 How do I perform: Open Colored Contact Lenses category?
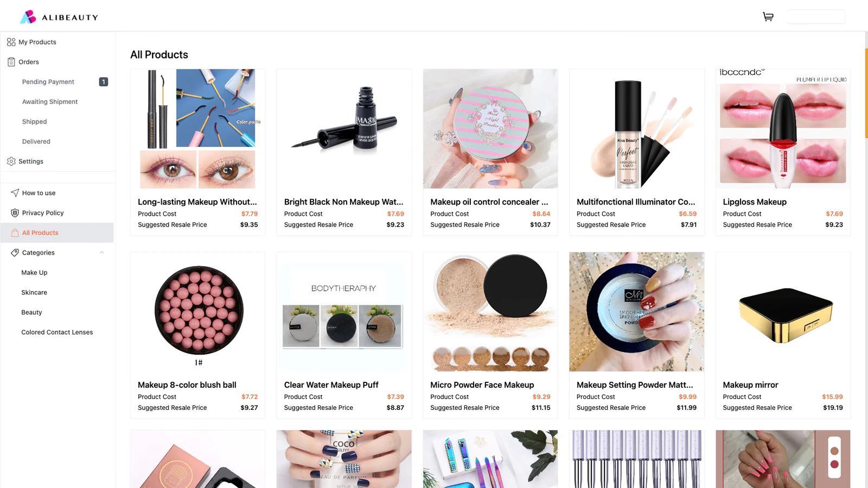57,332
